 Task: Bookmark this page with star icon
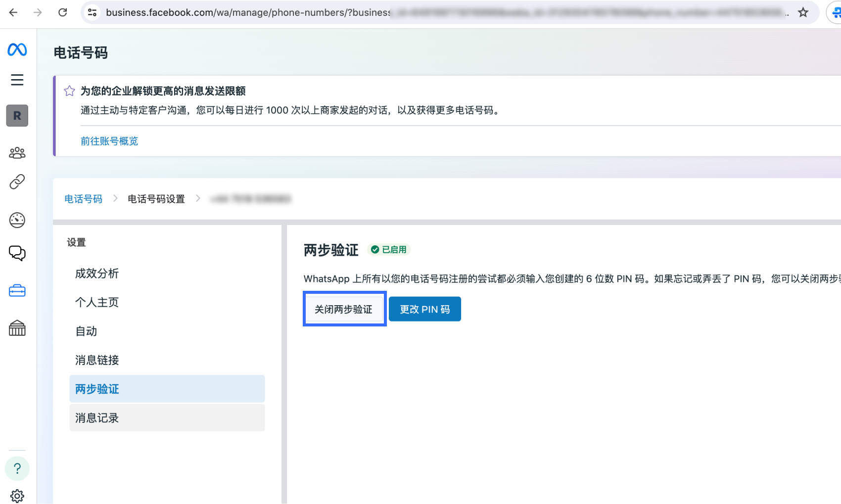click(x=803, y=12)
